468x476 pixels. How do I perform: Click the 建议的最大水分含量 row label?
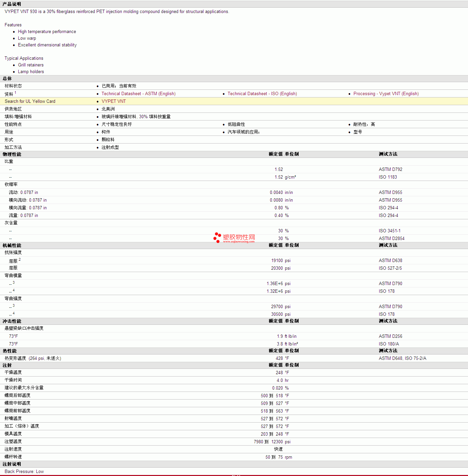click(x=24, y=388)
